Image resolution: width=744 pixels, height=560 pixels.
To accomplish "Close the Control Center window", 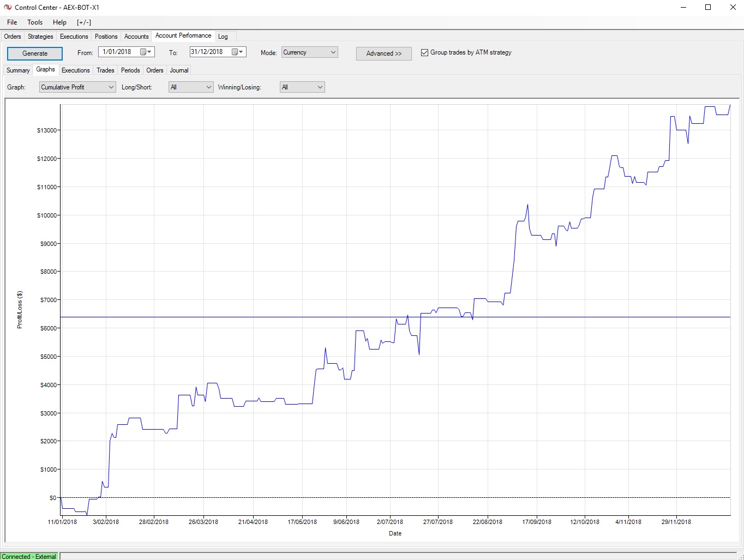I will tap(733, 7).
